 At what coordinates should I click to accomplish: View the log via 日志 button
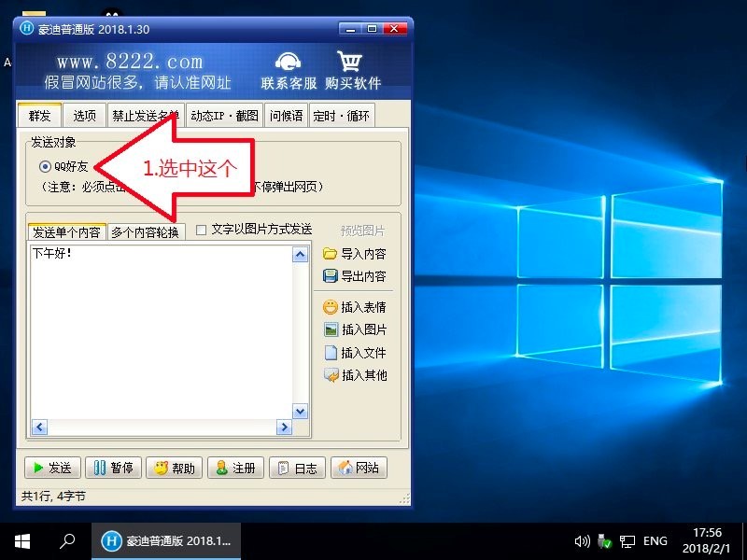coord(297,469)
